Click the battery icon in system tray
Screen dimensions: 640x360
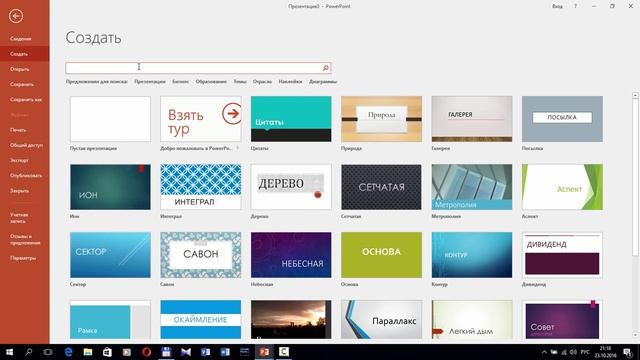click(554, 352)
